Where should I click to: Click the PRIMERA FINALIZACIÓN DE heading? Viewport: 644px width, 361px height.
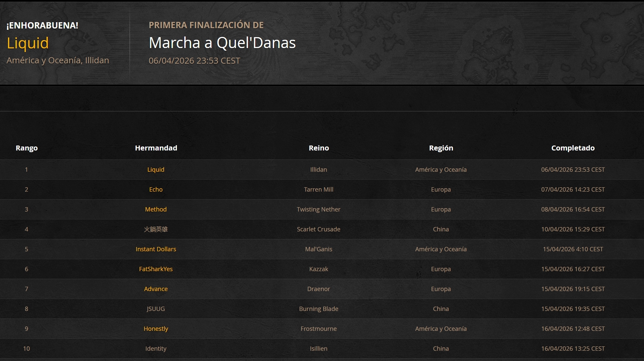point(206,25)
